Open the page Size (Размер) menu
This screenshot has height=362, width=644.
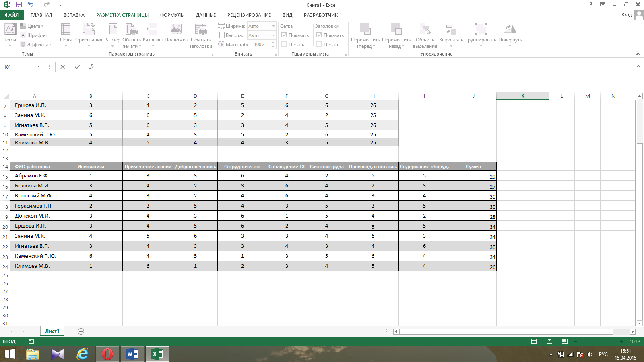tap(112, 35)
